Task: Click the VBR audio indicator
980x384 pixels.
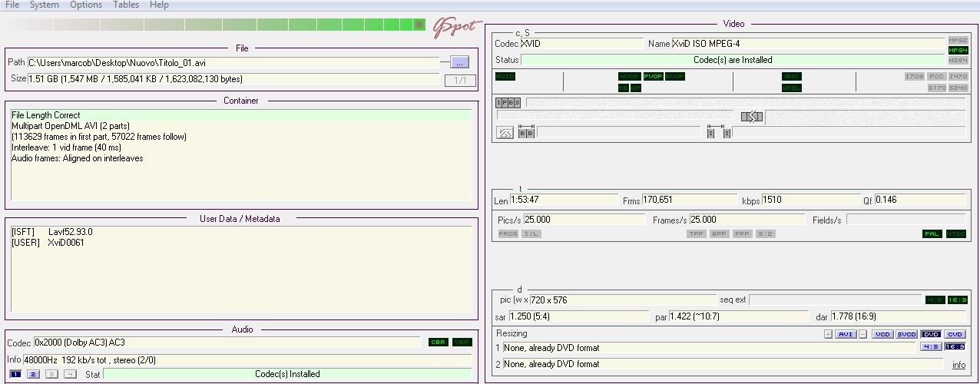Action: click(x=462, y=343)
